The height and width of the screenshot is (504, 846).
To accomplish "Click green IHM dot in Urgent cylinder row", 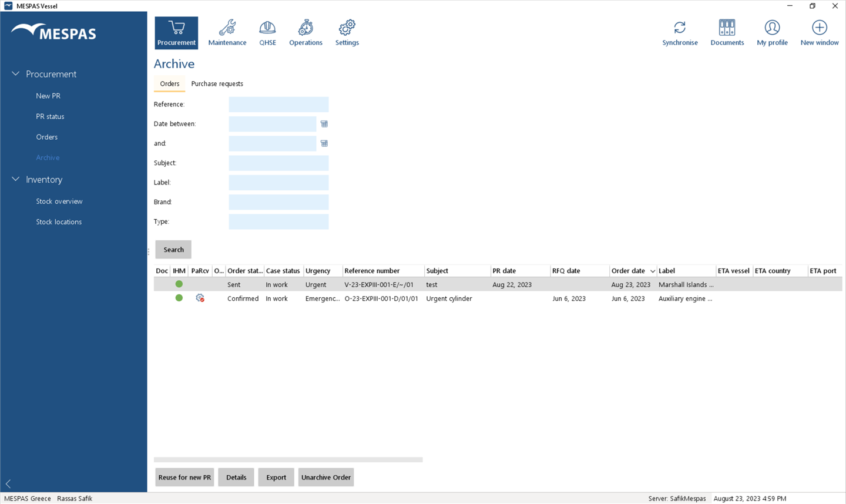I will [179, 298].
